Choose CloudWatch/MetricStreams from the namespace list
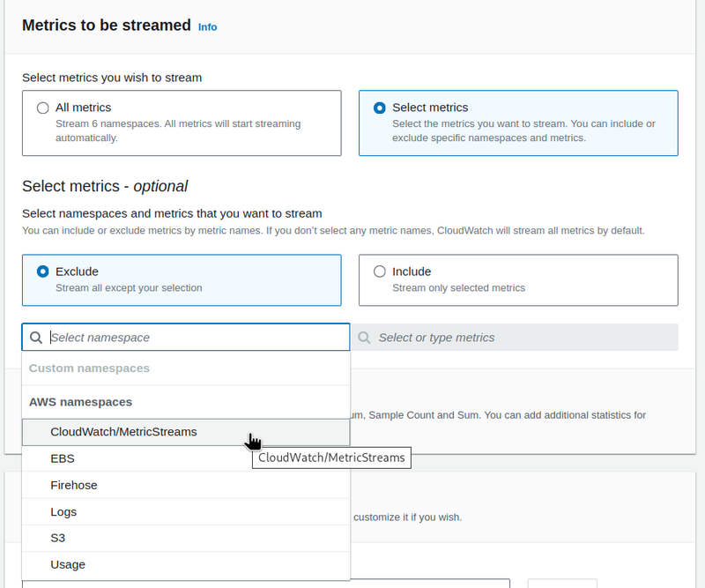Screen dimensions: 705x588 tap(186, 432)
